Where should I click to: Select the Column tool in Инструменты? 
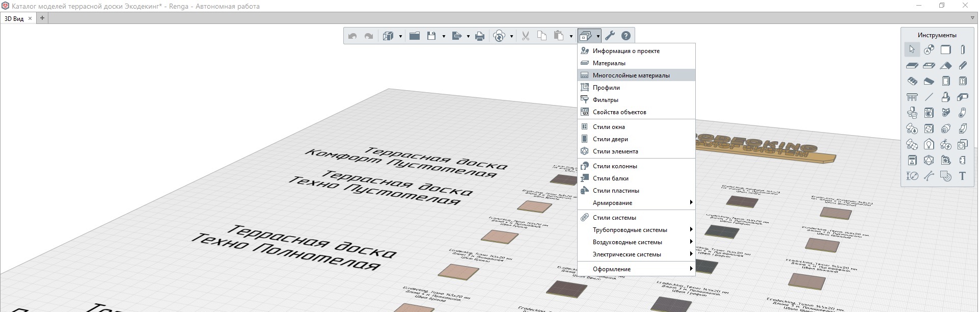962,49
